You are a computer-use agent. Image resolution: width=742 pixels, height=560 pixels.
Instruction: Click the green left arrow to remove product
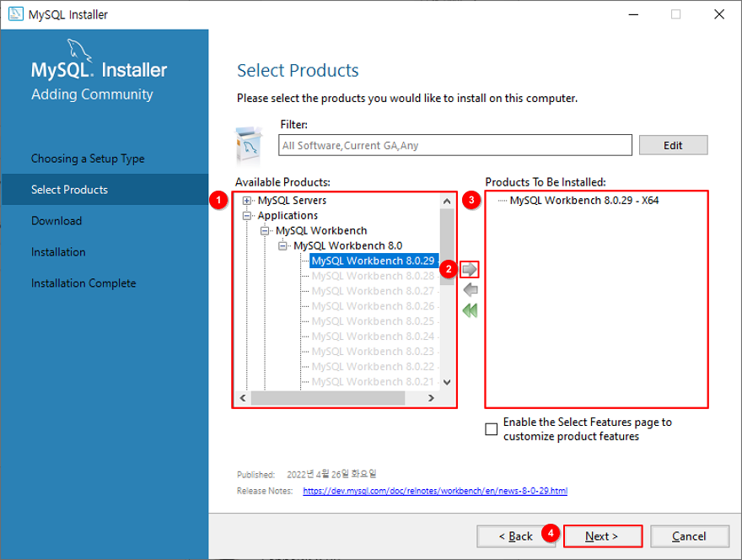[x=470, y=290]
